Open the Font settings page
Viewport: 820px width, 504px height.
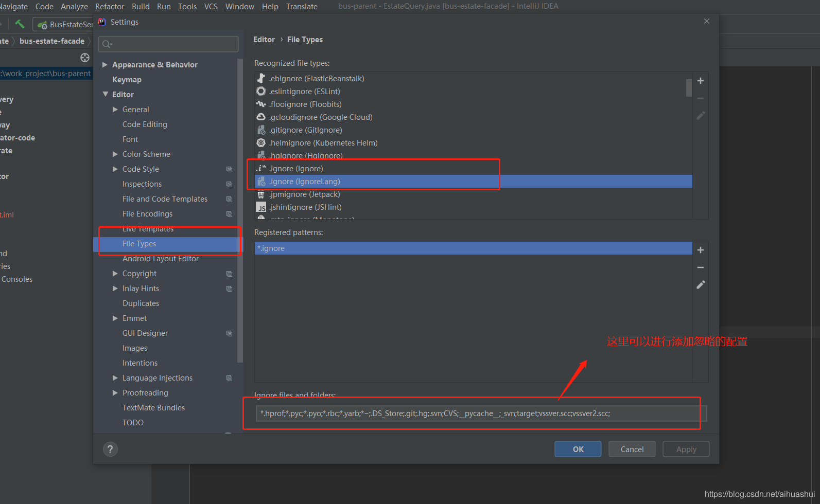[x=130, y=139]
